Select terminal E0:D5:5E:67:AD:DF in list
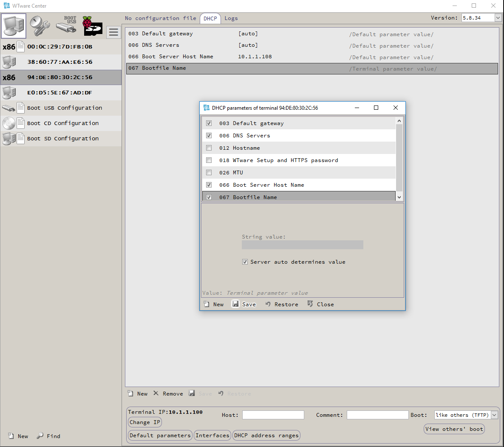 [59, 93]
